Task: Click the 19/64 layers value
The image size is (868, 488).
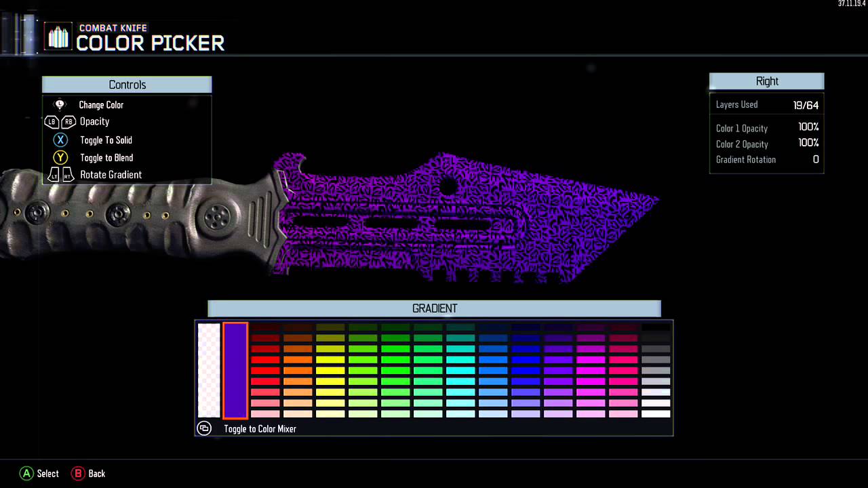Action: (806, 105)
